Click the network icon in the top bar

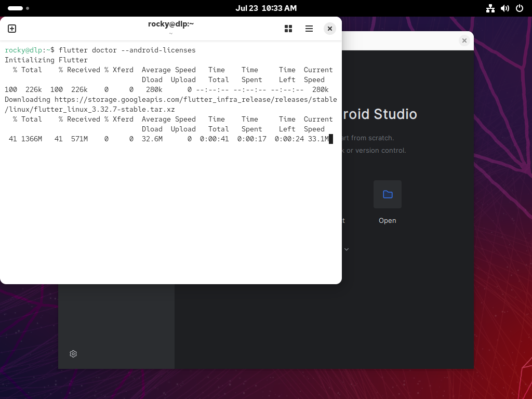[x=490, y=8]
